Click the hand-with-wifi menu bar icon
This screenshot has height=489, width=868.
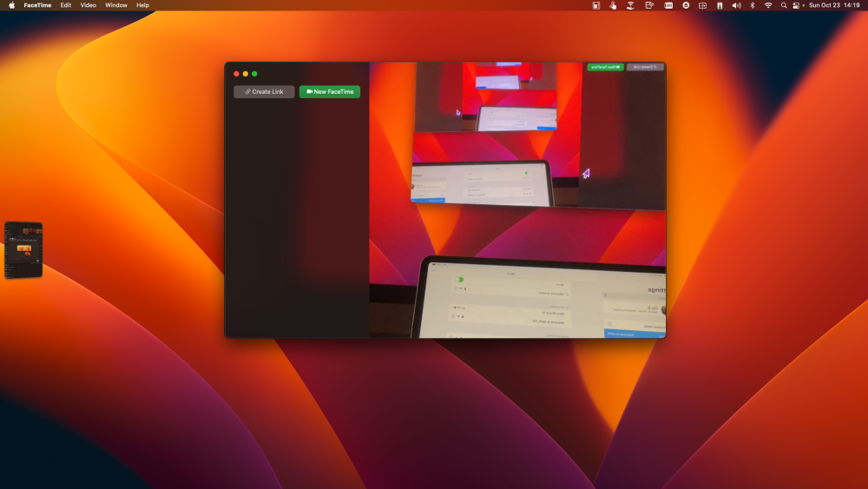tap(630, 5)
